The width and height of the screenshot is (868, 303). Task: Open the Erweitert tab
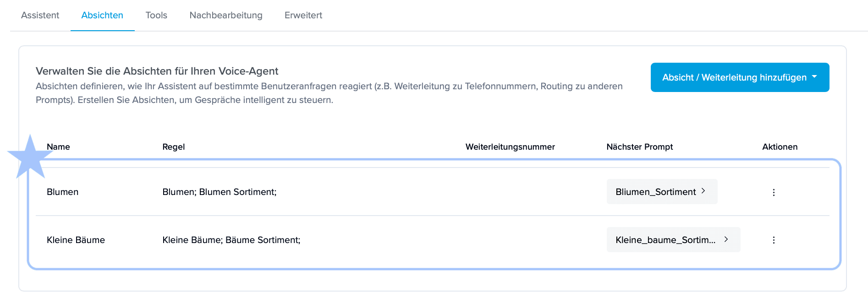pos(303,15)
